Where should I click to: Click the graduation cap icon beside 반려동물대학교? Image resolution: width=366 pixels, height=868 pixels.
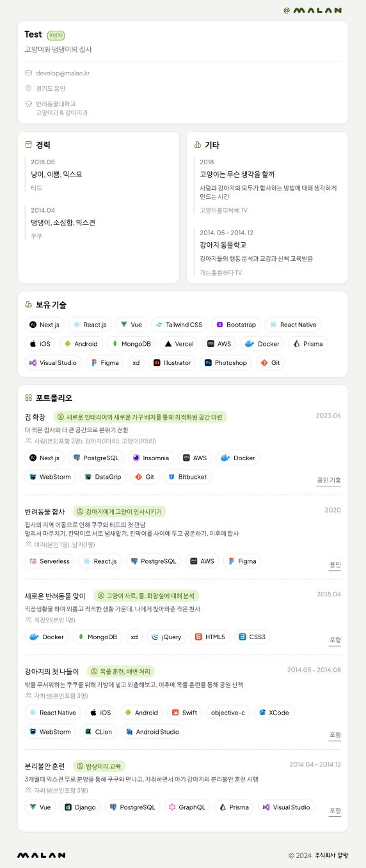click(28, 104)
